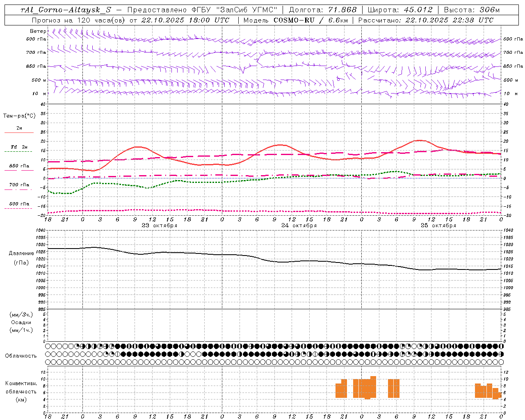The height and width of the screenshot is (420, 525).
Task: Click 'Прогноз на 120 часа(ов)' header text
Action: (78, 20)
